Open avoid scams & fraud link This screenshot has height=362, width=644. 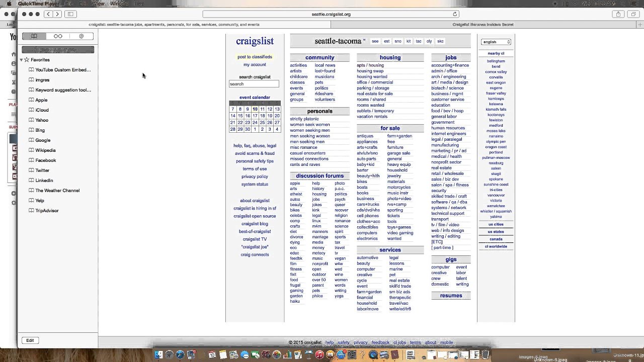click(255, 153)
